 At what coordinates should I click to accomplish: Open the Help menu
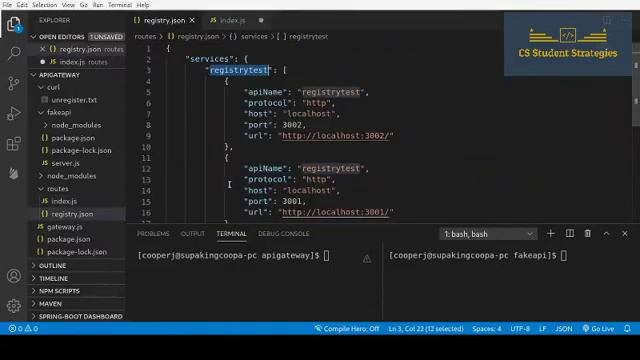coord(142,5)
